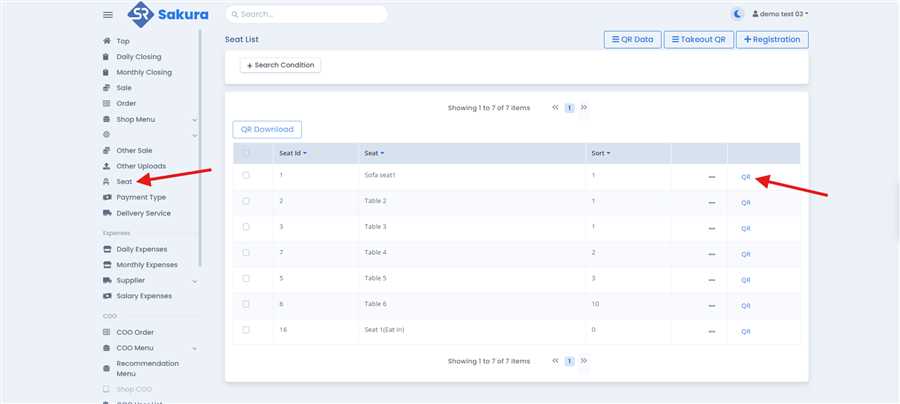Screen dimensions: 900x404
Task: Click the Registration button
Action: click(772, 39)
